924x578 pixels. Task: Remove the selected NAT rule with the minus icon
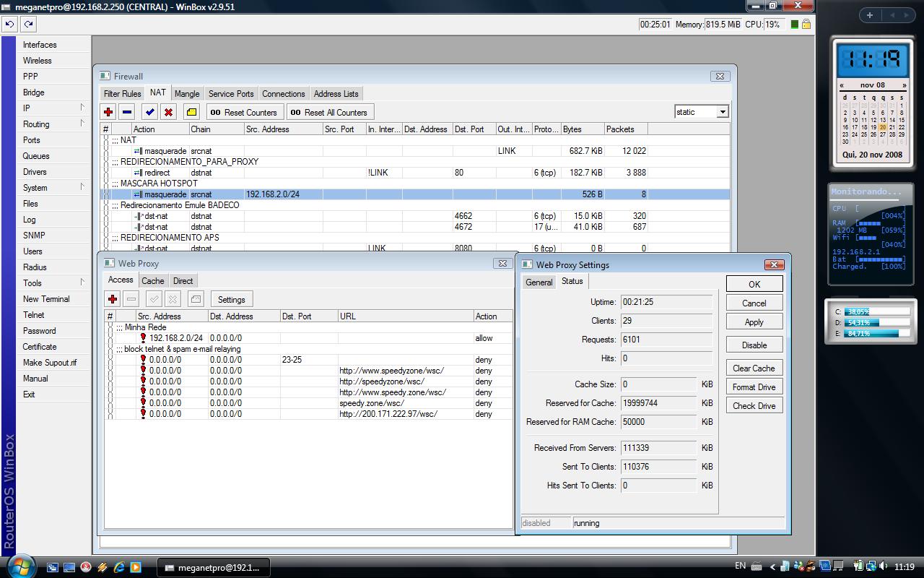point(127,112)
